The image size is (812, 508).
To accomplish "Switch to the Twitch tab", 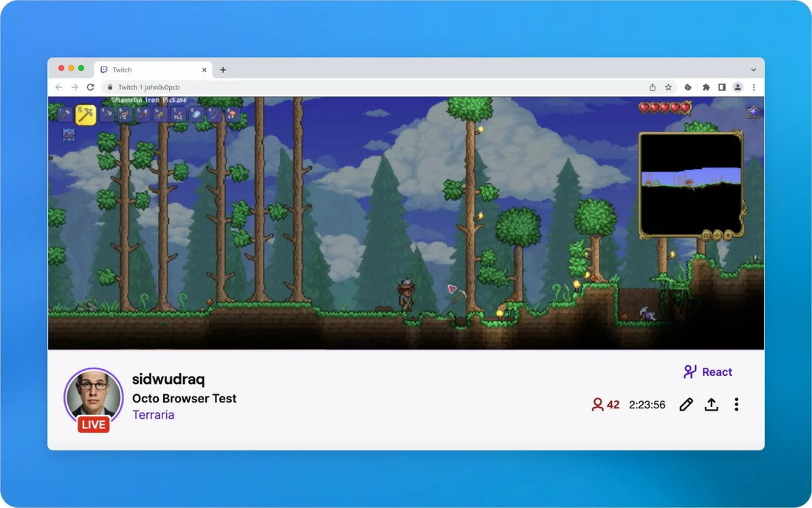I will coord(154,69).
